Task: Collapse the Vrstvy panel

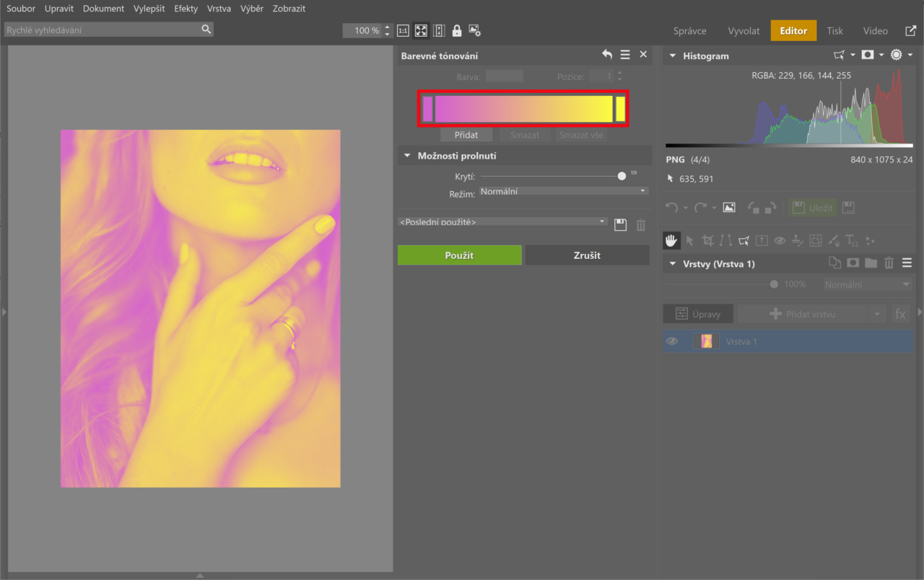Action: (673, 264)
